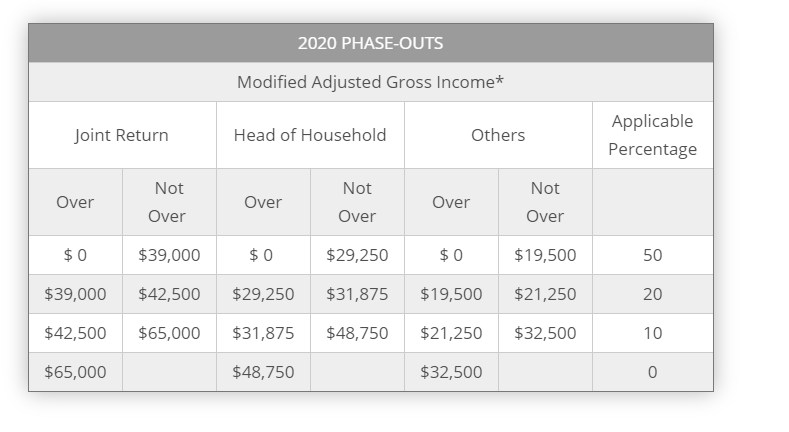Select the $39,000 cell in the first data row
Image resolution: width=789 pixels, height=432 pixels.
click(170, 255)
